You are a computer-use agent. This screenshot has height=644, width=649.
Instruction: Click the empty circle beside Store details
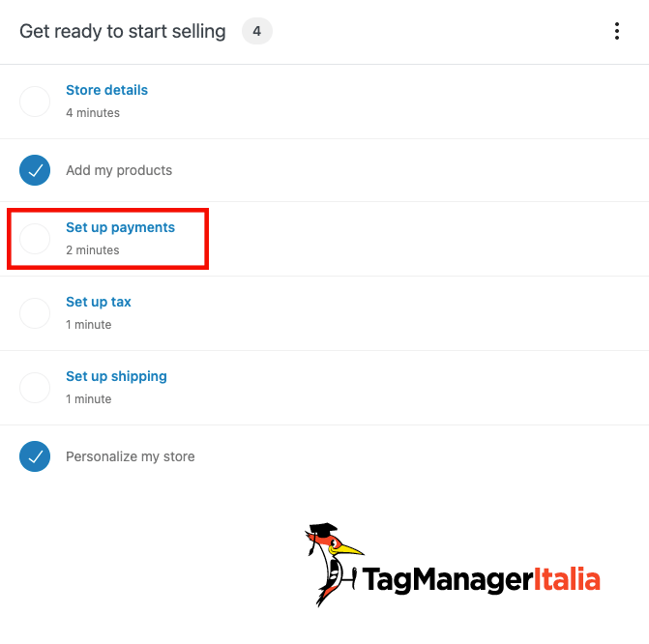click(x=35, y=102)
